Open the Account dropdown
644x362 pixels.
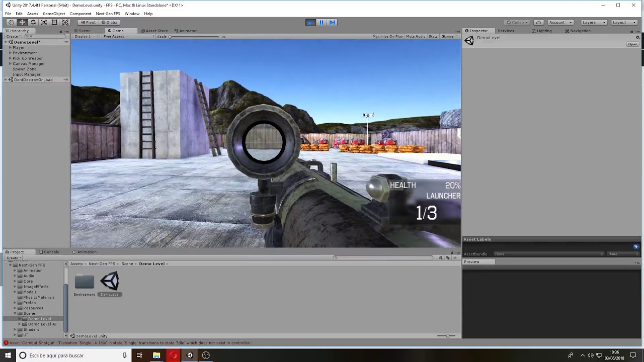point(560,22)
